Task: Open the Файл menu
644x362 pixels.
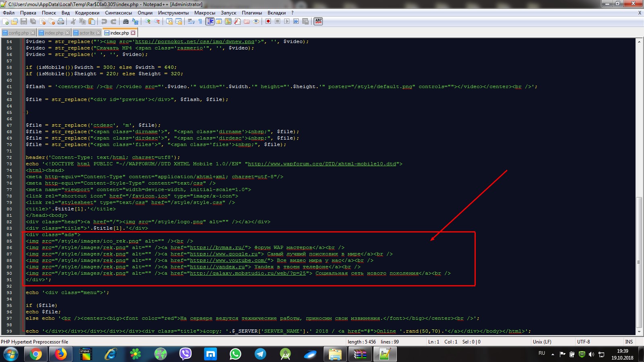Action: [x=8, y=13]
